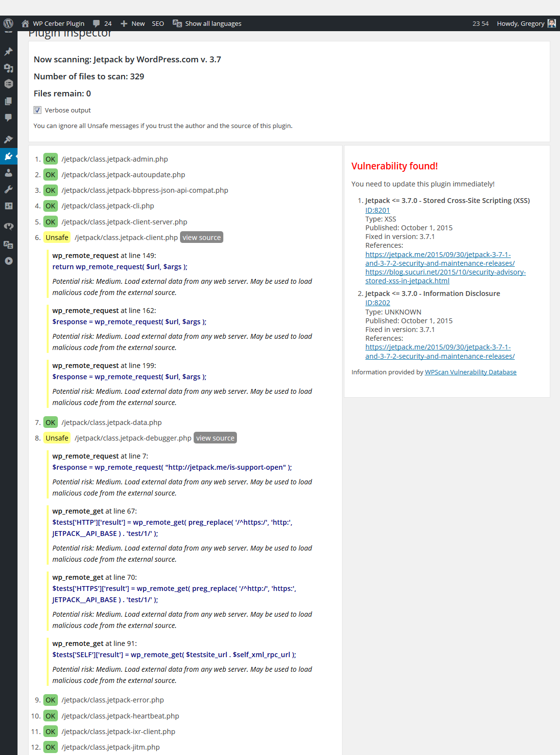Screen dimensions: 560x755
Task: Click 'Files remain: 0' text
Action: tap(62, 93)
